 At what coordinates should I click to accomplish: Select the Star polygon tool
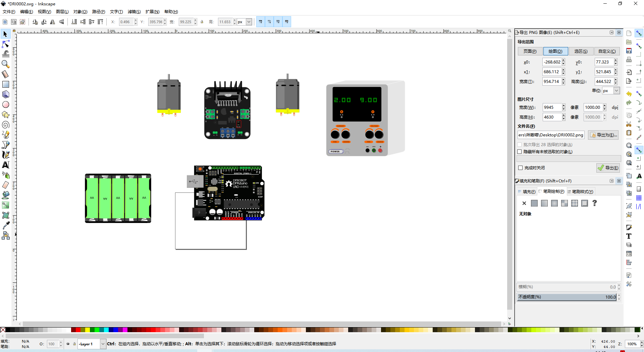[x=5, y=115]
